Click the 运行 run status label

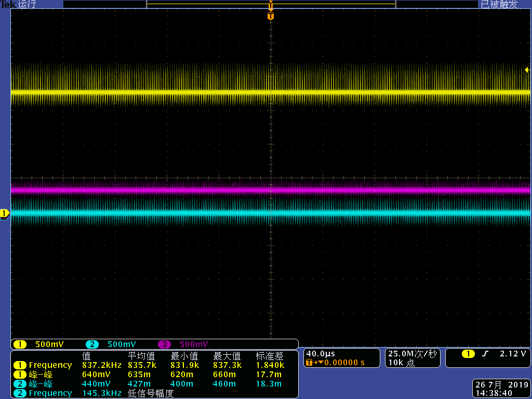coord(27,5)
